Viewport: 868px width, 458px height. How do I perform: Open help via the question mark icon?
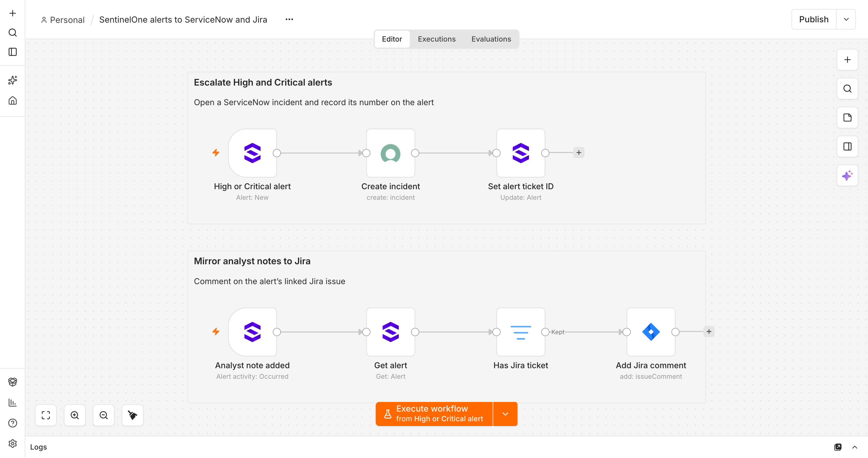tap(12, 423)
